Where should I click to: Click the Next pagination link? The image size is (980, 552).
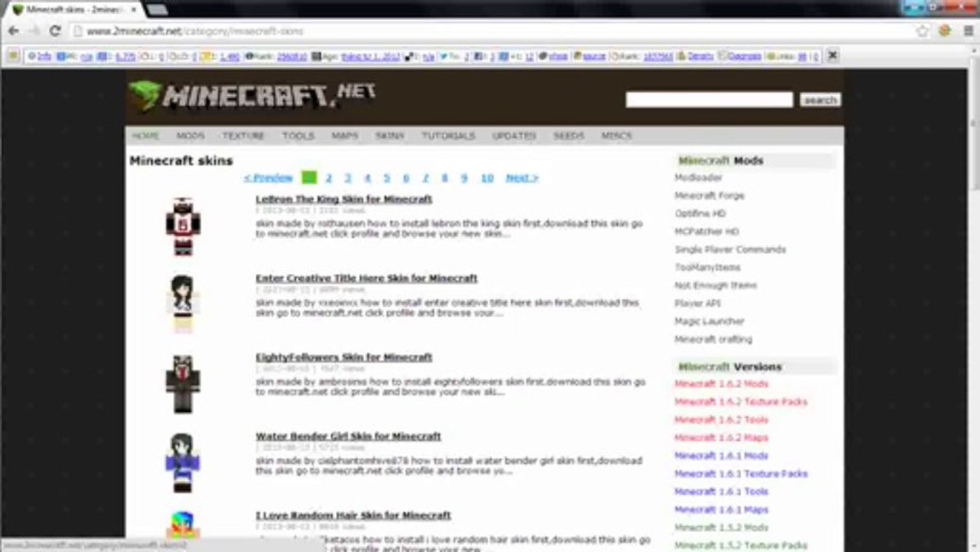click(x=522, y=178)
